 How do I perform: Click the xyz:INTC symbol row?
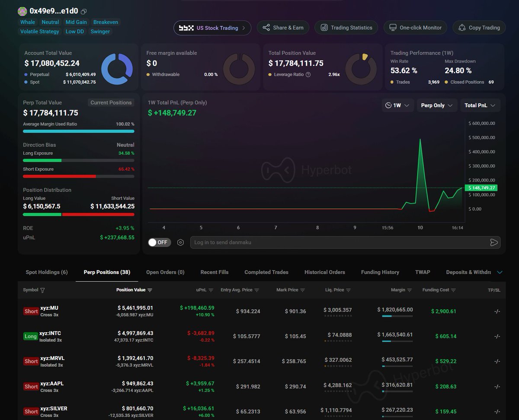pyautogui.click(x=262, y=336)
